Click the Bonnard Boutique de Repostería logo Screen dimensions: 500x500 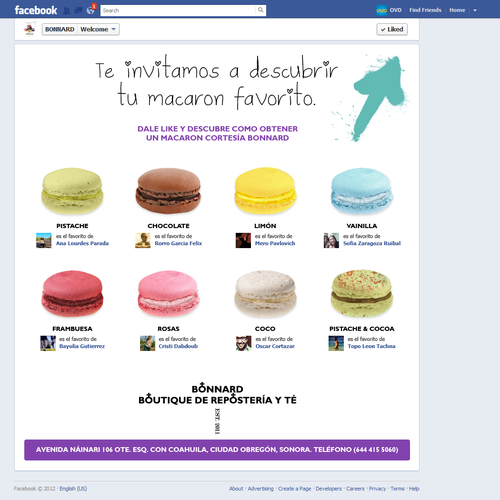tap(217, 408)
